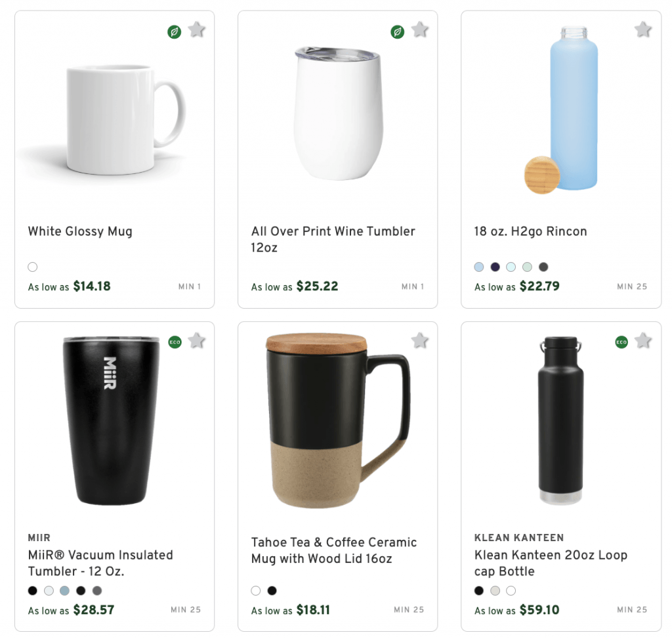The height and width of the screenshot is (639, 672).
Task: Toggle the white color option on White Glossy Mug
Action: pos(32,267)
